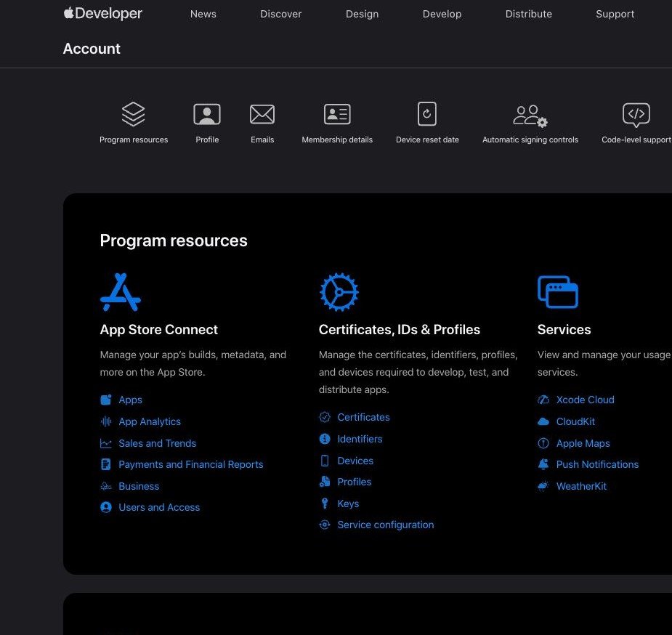This screenshot has width=672, height=635.
Task: Open Sales and Trends link
Action: click(158, 443)
